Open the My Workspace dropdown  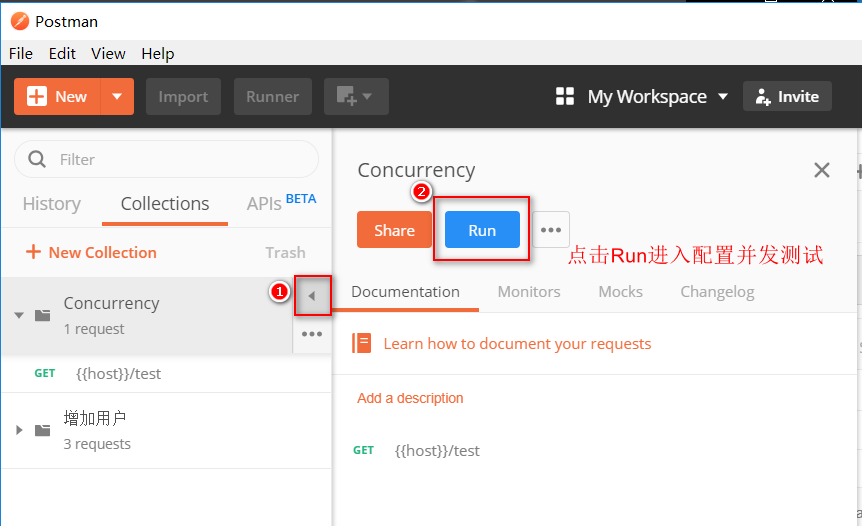tap(657, 97)
